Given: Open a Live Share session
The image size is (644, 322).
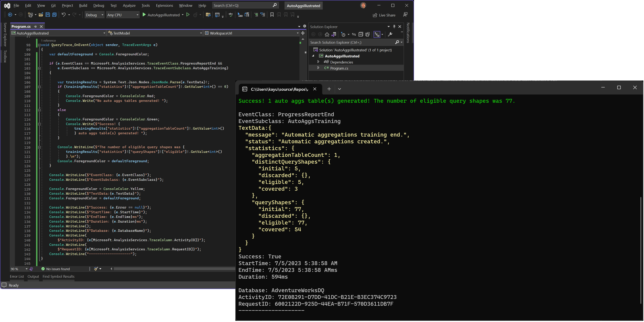Looking at the screenshot, I should (x=384, y=15).
